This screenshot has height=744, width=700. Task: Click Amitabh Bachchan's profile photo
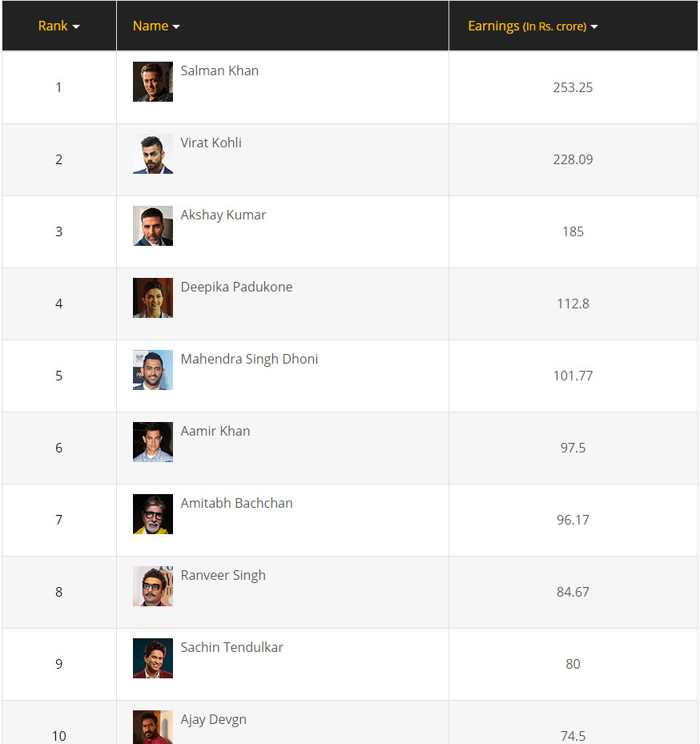point(153,514)
